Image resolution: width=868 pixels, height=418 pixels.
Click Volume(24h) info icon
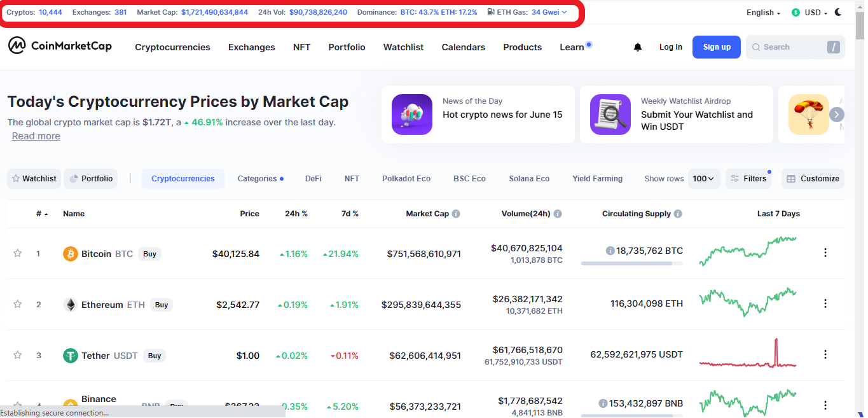point(558,214)
